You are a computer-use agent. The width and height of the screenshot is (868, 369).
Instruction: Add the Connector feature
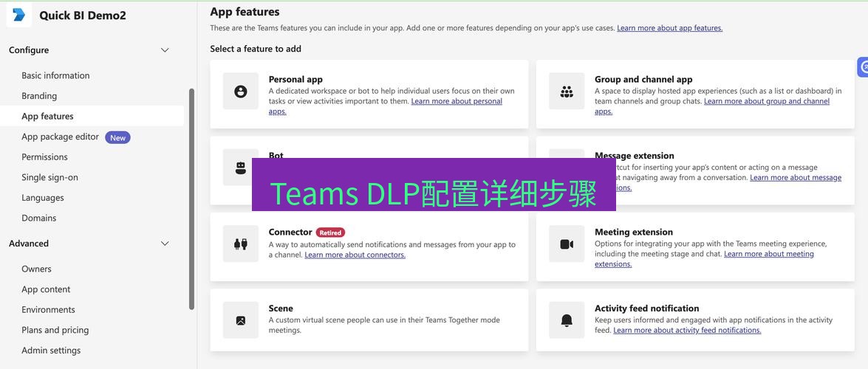tap(369, 246)
